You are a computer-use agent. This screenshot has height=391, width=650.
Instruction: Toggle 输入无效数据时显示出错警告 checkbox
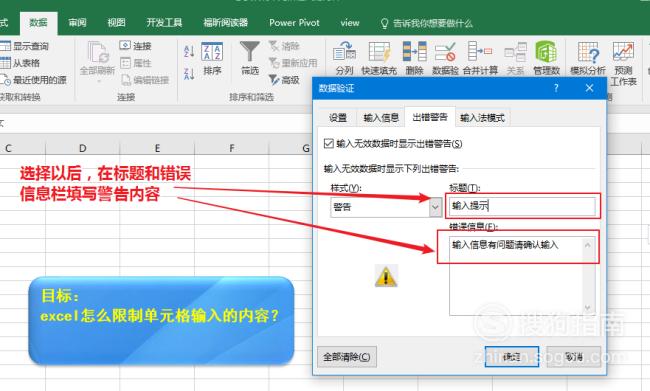click(329, 143)
